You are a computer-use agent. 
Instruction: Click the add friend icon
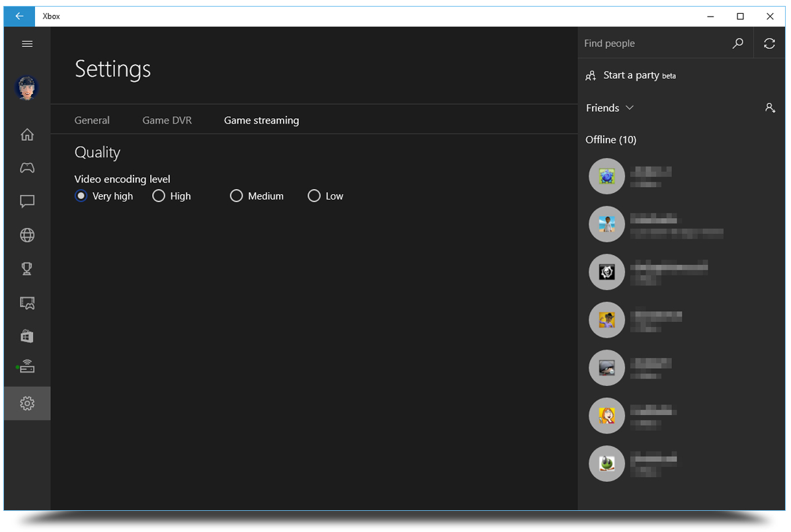(770, 108)
